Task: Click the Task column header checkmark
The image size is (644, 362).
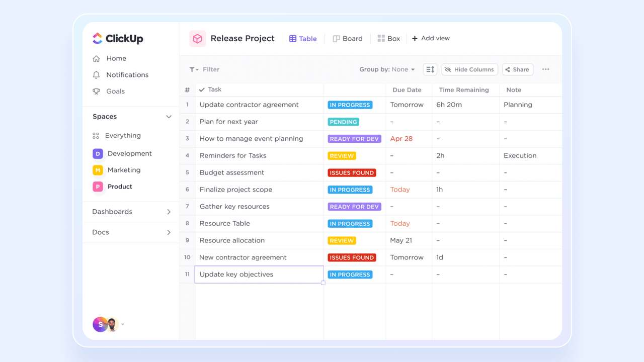Action: tap(202, 89)
